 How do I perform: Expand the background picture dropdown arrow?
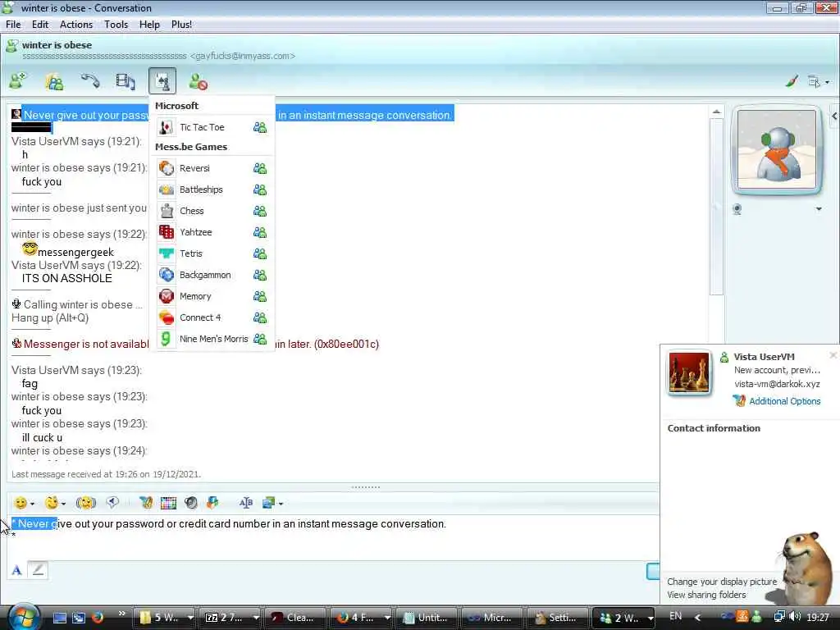pyautogui.click(x=281, y=504)
